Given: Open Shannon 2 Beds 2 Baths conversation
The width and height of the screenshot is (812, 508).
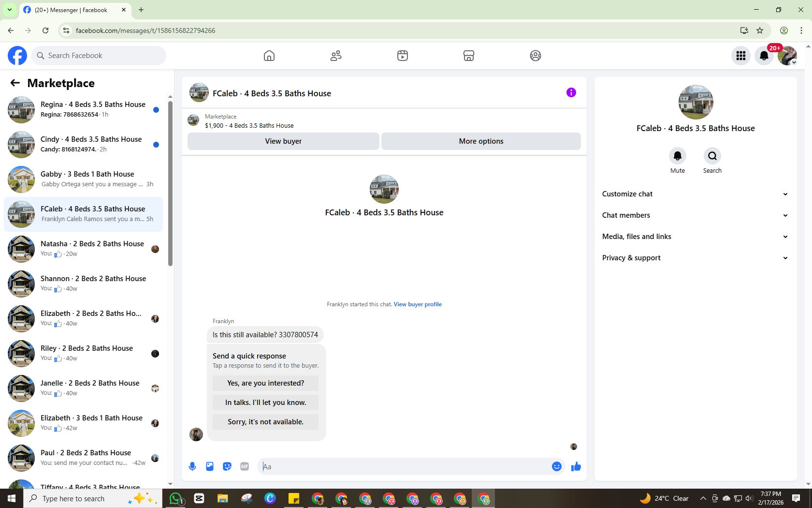Looking at the screenshot, I should click(x=84, y=284).
